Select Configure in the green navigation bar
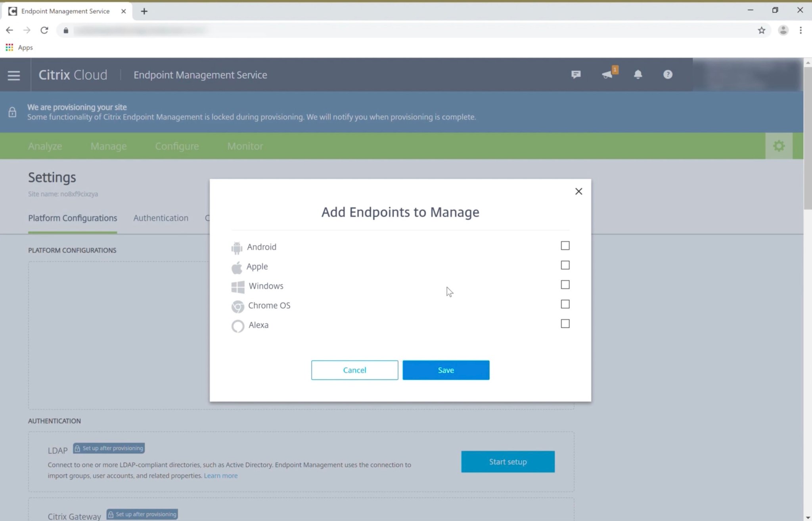This screenshot has height=521, width=812. tap(177, 146)
